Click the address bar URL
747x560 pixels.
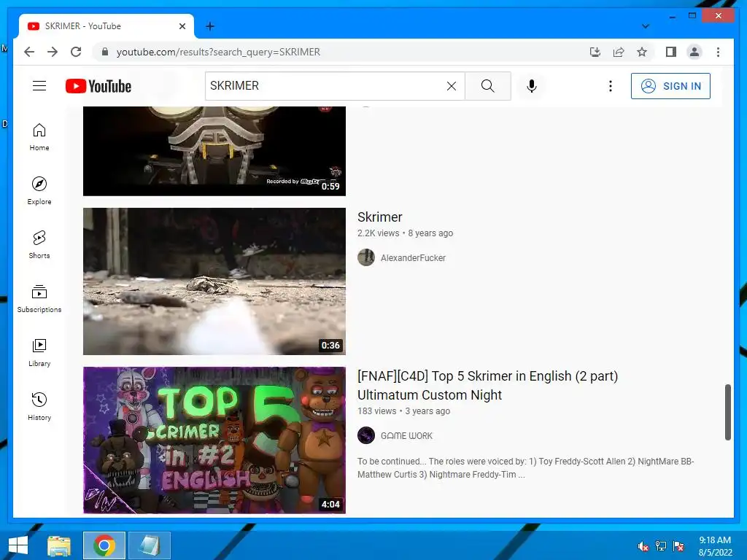(218, 52)
